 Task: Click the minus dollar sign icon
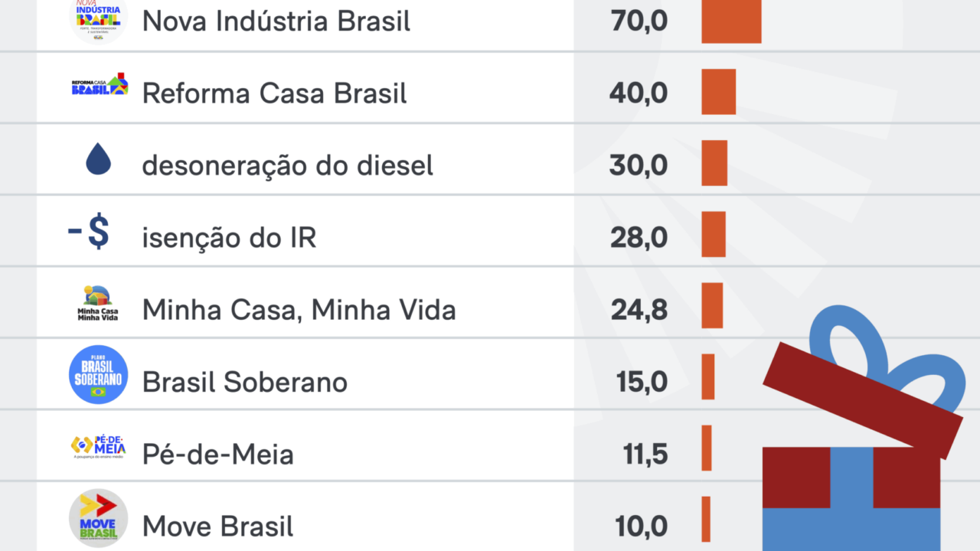[89, 233]
